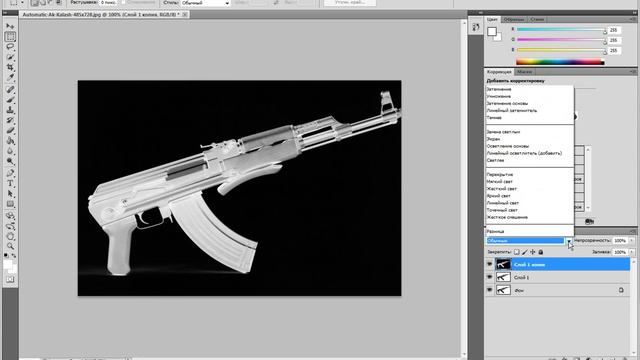Select the Path Selection tool
This screenshot has height=360, width=640.
[x=10, y=193]
